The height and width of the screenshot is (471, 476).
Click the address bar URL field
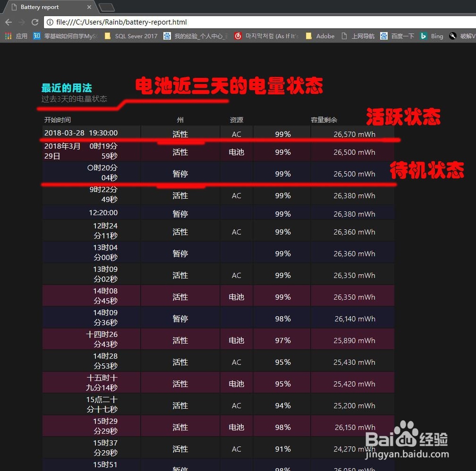coord(143,22)
